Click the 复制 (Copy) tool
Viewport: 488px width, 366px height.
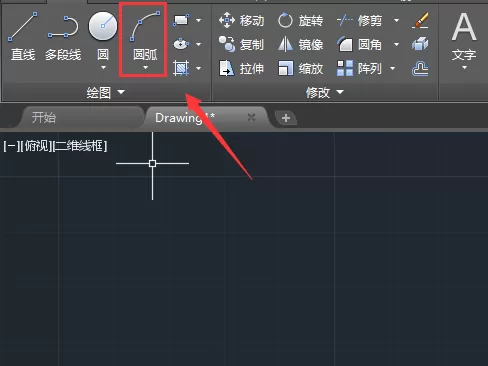tap(241, 44)
